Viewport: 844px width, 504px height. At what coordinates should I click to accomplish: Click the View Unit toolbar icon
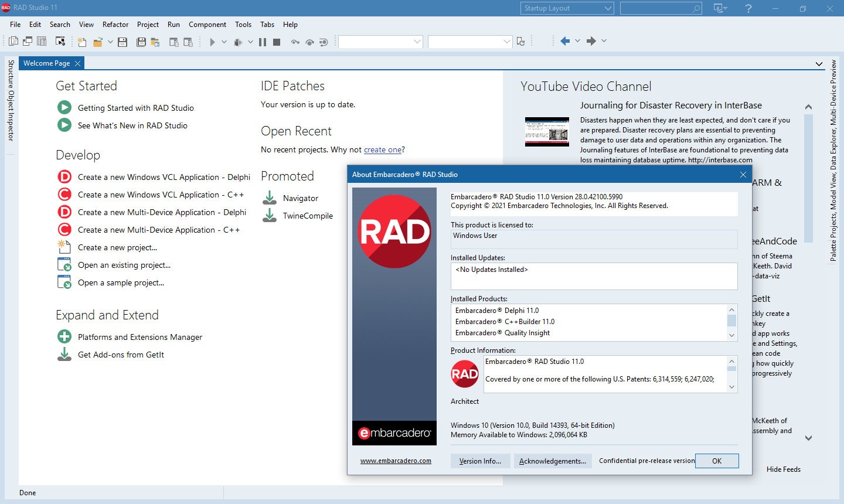(x=13, y=41)
